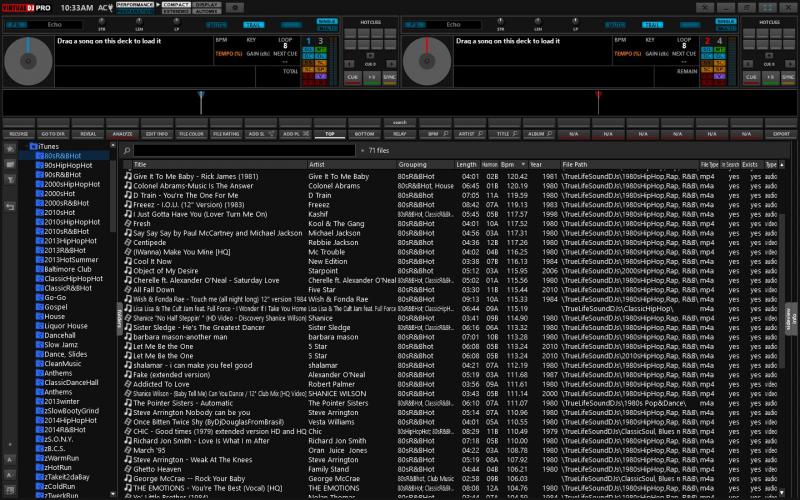Open the TITLE search filter button

[505, 134]
